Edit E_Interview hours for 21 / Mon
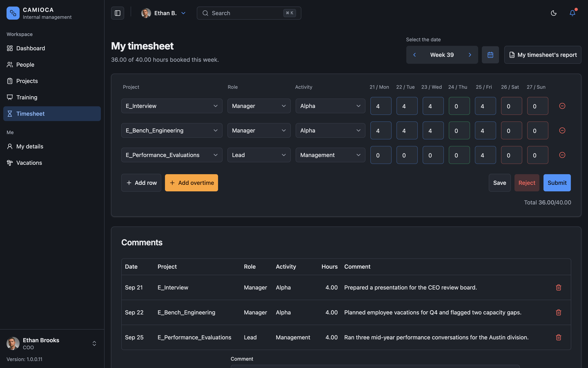 pyautogui.click(x=381, y=106)
